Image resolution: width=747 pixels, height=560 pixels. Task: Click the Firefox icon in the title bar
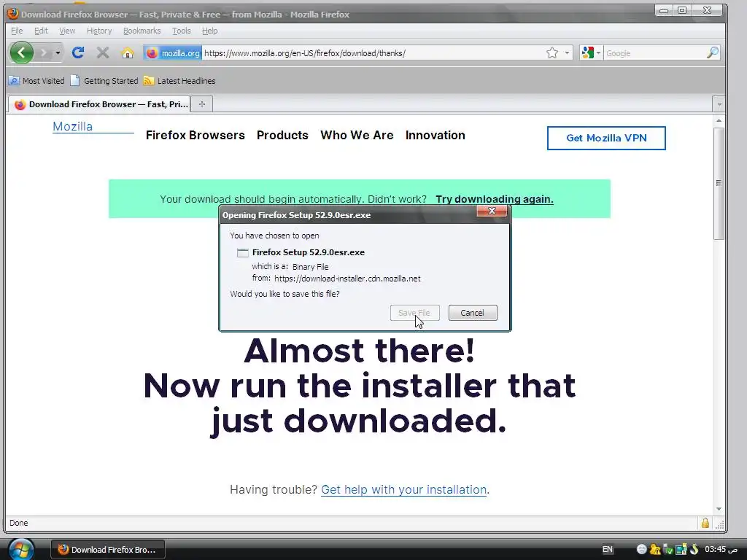13,13
